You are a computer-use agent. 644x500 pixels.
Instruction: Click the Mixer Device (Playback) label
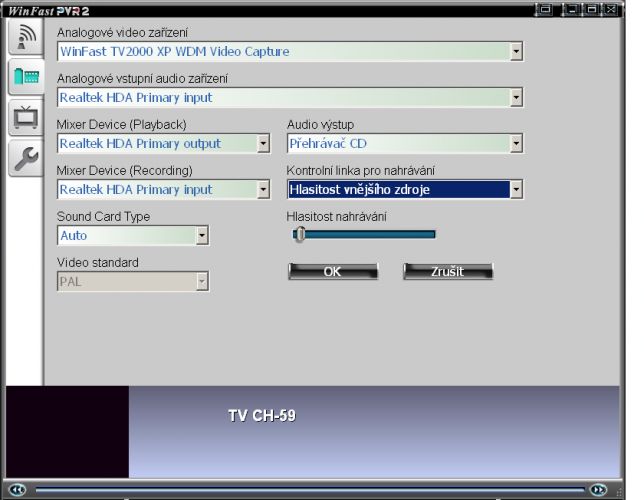click(x=122, y=124)
